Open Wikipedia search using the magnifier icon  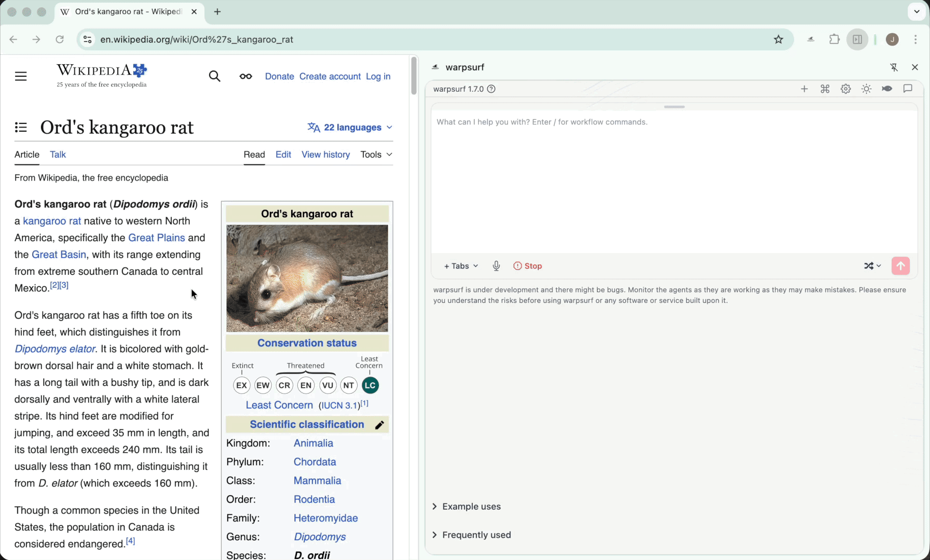click(215, 76)
